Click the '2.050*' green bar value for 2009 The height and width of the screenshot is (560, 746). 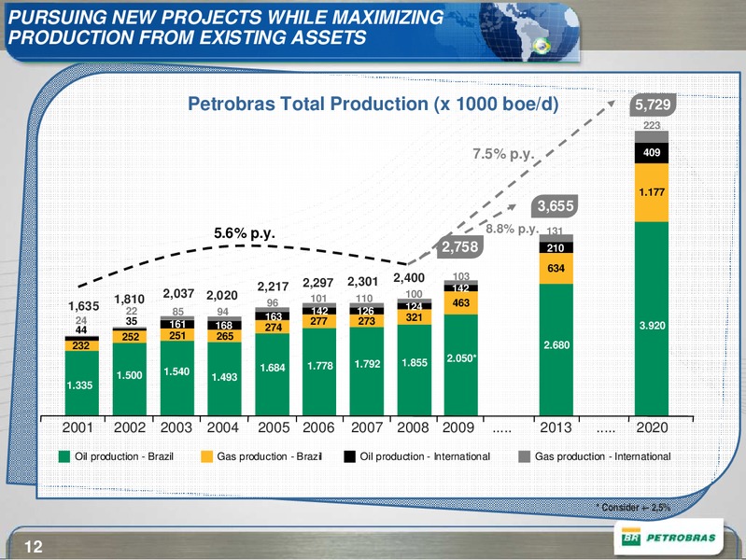461,358
